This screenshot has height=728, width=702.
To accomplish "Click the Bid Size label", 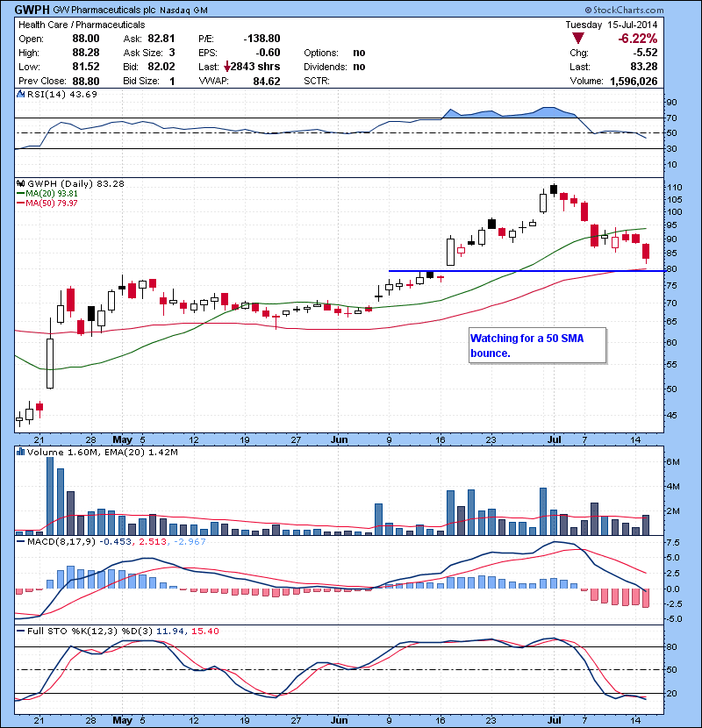I will coord(141,81).
